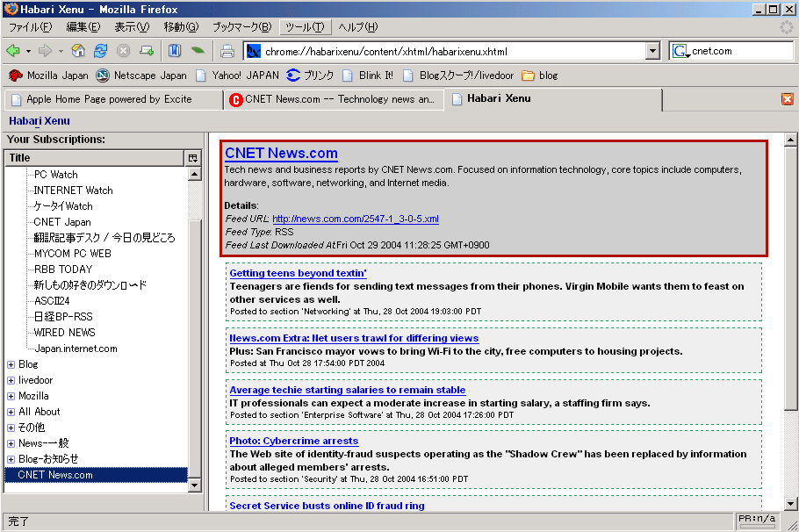Select the CNET Japan feed
Image resolution: width=799 pixels, height=532 pixels.
click(62, 221)
